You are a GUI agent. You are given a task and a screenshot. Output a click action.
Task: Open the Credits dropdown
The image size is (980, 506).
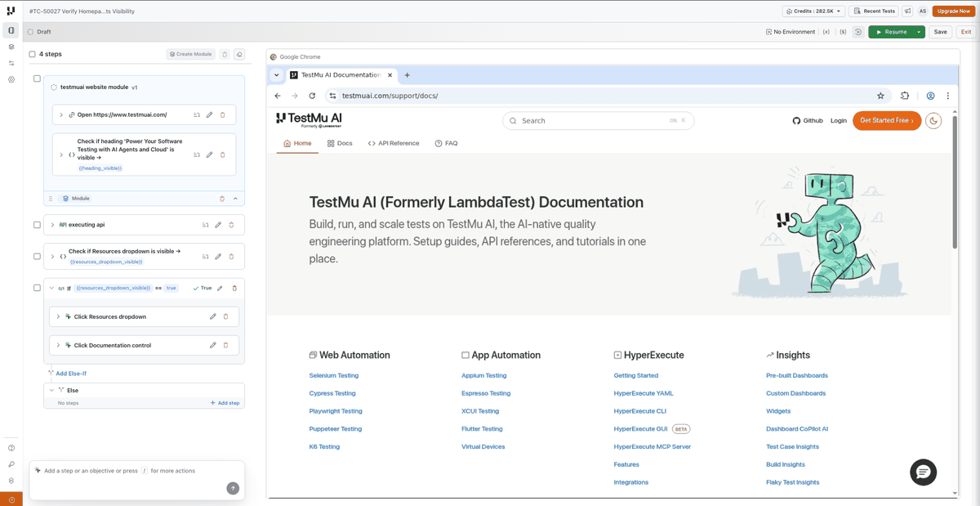(813, 11)
